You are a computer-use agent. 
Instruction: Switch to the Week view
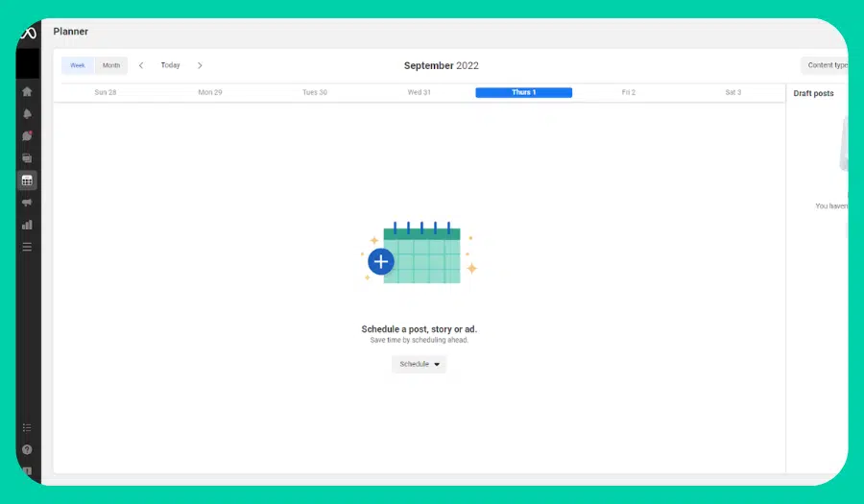click(78, 65)
